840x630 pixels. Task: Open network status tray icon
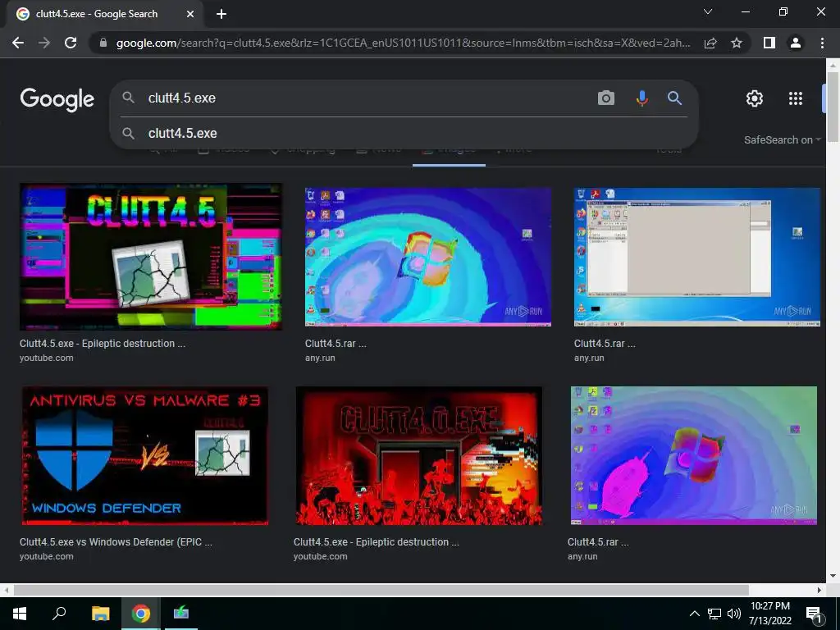point(714,614)
